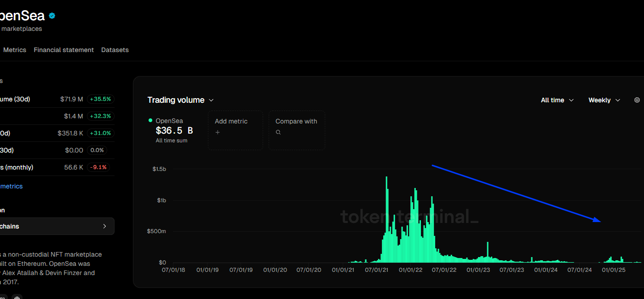The height and width of the screenshot is (299, 644).
Task: Open the Weekly interval dropdown
Action: (x=604, y=100)
